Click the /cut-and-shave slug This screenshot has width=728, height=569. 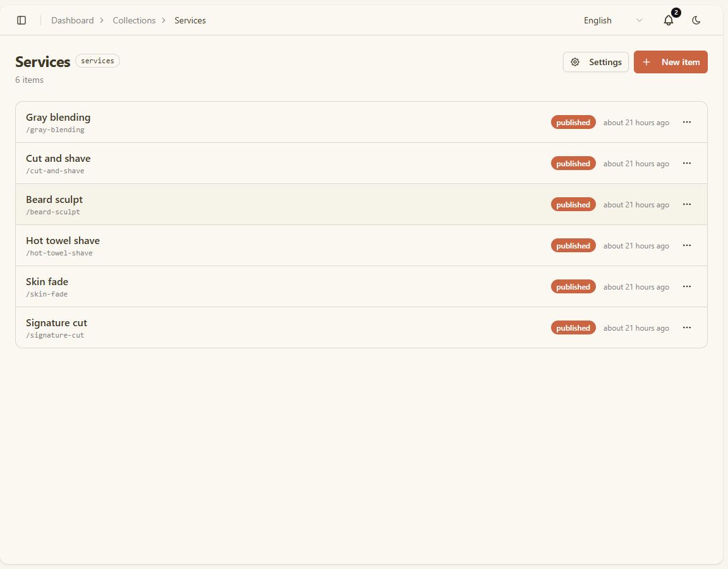pyautogui.click(x=55, y=171)
